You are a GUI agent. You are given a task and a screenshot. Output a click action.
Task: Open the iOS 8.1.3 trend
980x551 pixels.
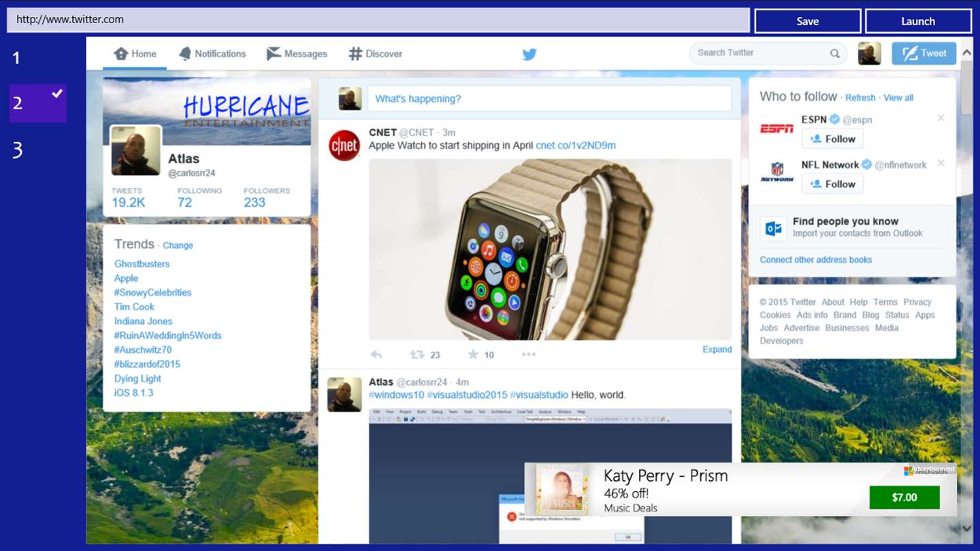[x=133, y=393]
